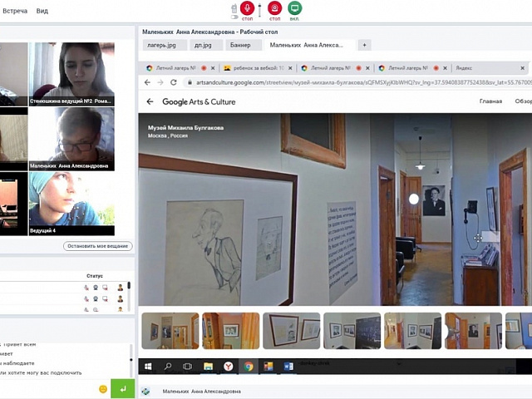Open first museum room thumbnail
The width and height of the screenshot is (532, 399).
tap(170, 331)
